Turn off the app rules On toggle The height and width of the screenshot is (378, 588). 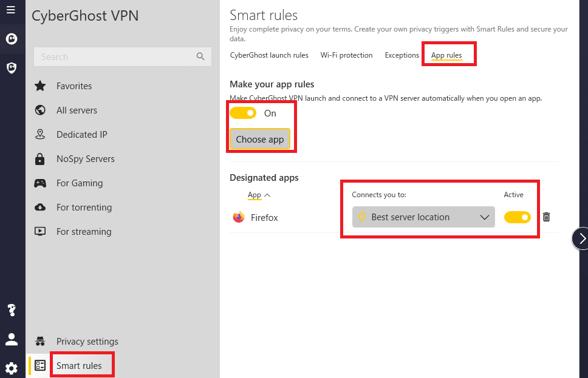(243, 113)
